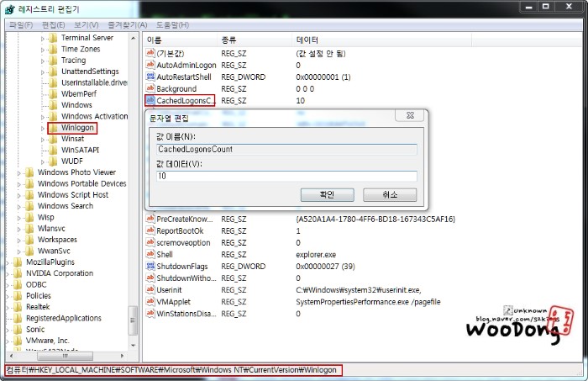
Task: Click tree pane vertical scrollbar up arrow
Action: [x=133, y=38]
